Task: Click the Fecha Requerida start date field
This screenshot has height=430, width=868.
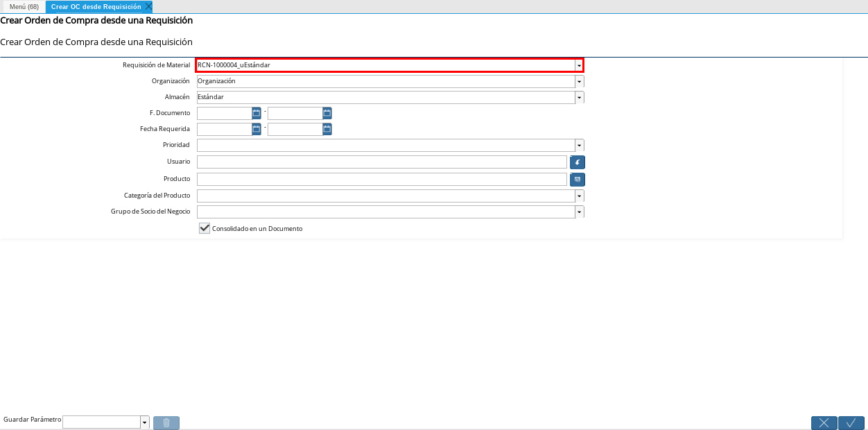Action: click(x=224, y=129)
